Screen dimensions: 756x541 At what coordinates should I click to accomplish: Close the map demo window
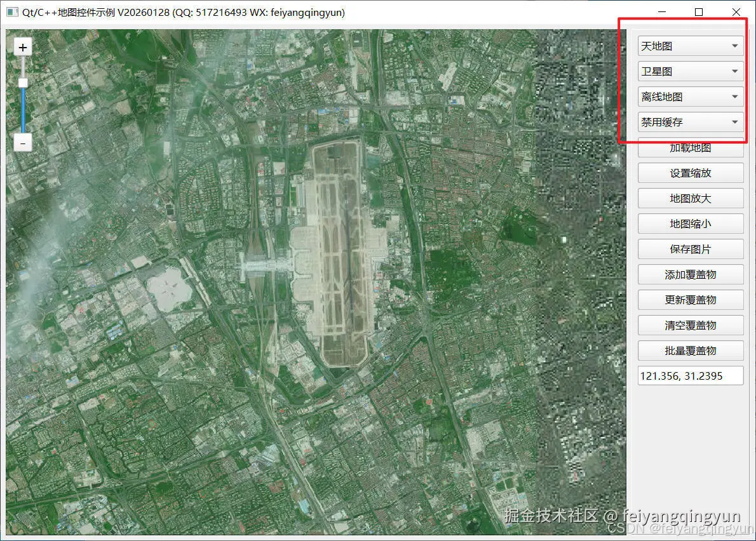pyautogui.click(x=736, y=12)
